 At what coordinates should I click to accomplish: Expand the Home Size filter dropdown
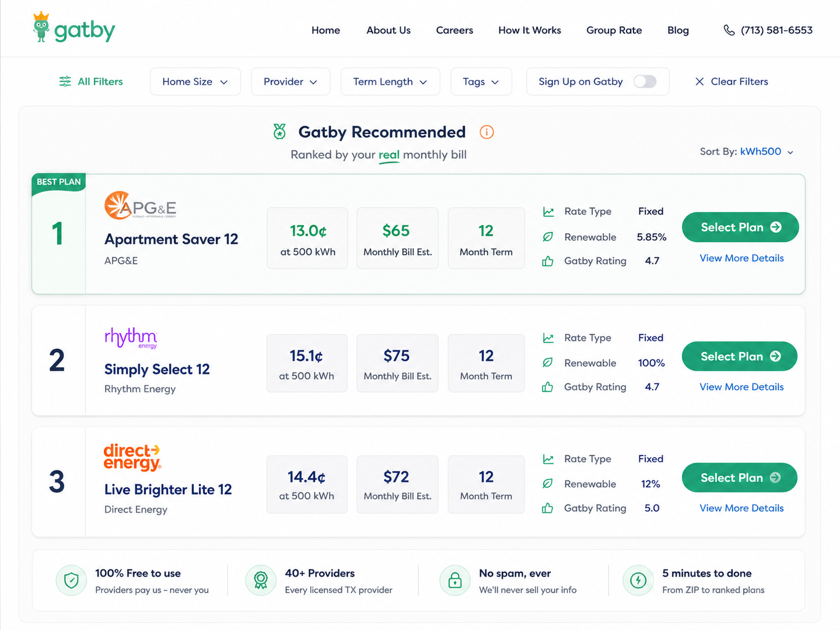(x=195, y=81)
